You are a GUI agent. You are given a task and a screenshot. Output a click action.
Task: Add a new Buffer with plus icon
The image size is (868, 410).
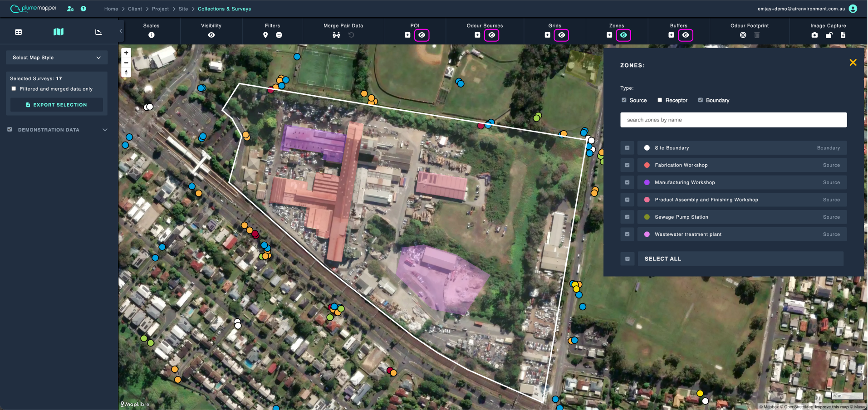[671, 35]
